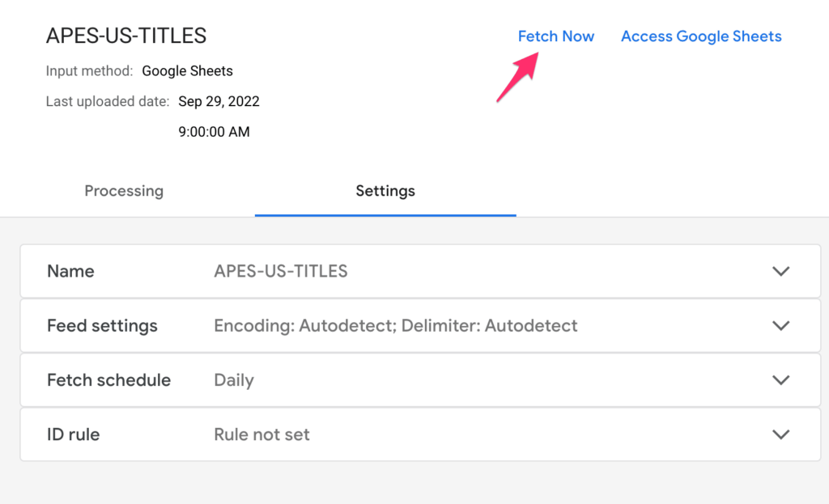Click the APES-US-TITLES feed title
This screenshot has height=504, width=829.
[x=125, y=36]
